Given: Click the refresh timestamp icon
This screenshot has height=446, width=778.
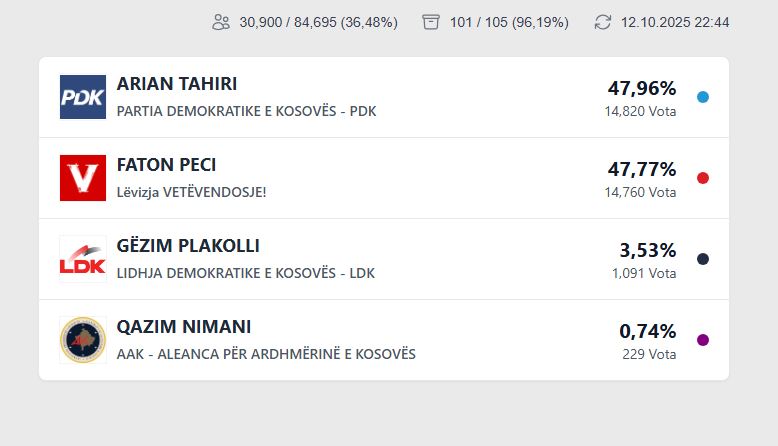Looking at the screenshot, I should (602, 22).
